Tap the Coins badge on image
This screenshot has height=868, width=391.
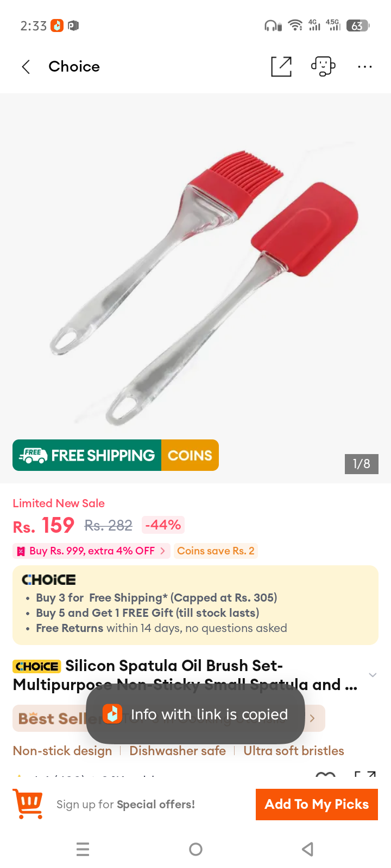(190, 455)
